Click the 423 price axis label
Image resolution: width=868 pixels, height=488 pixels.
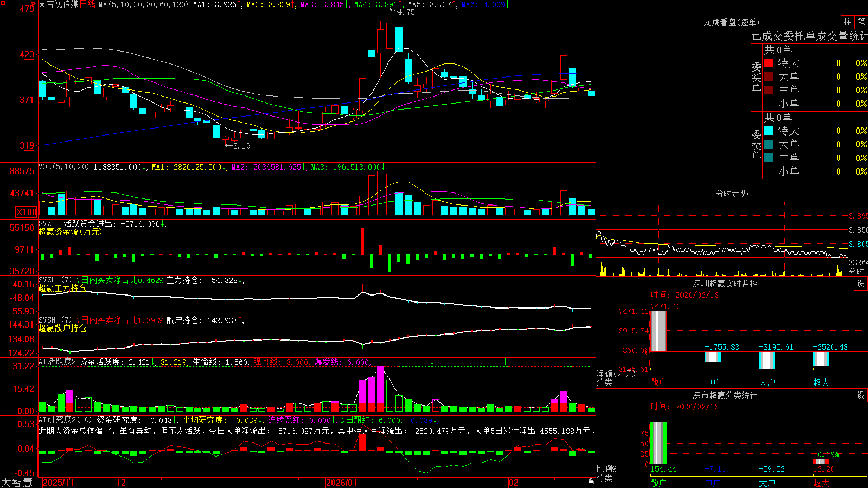[x=27, y=54]
